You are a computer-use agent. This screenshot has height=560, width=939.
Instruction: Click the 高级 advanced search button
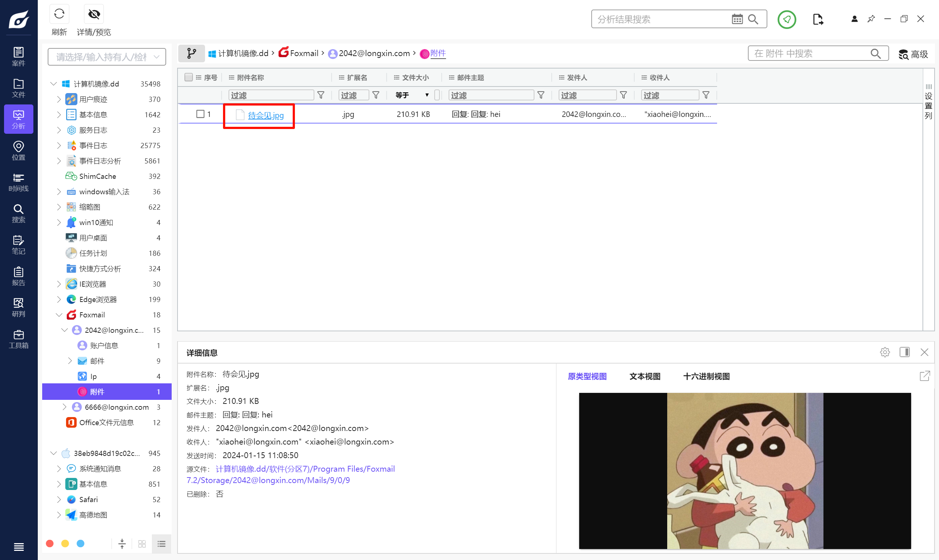pos(913,54)
